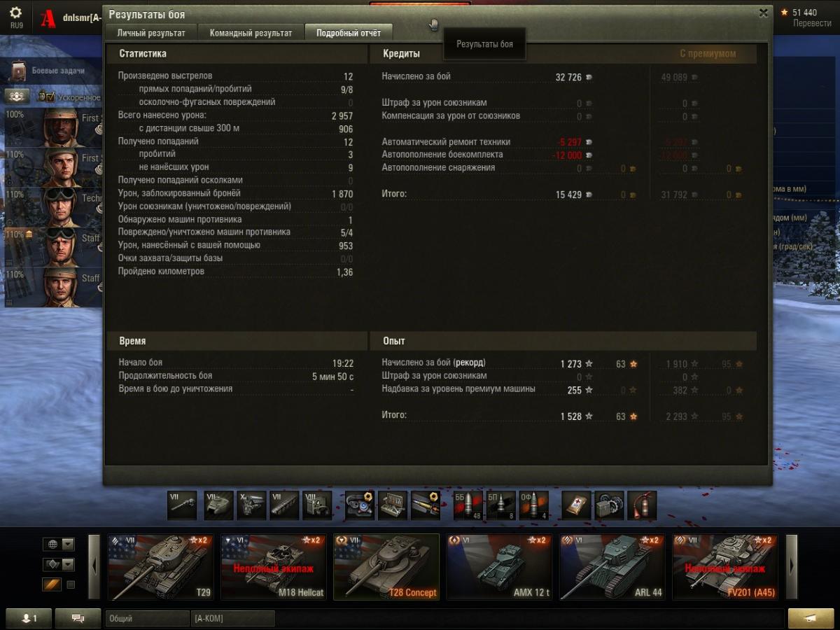Open the vehicle type filter dropdown
The image size is (840, 630).
(x=59, y=564)
